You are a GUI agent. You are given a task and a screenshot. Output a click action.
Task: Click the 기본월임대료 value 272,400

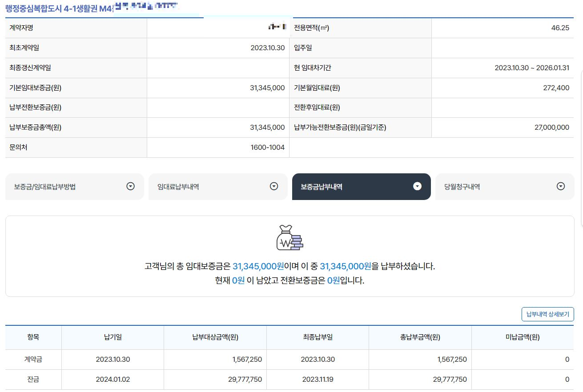(x=556, y=88)
